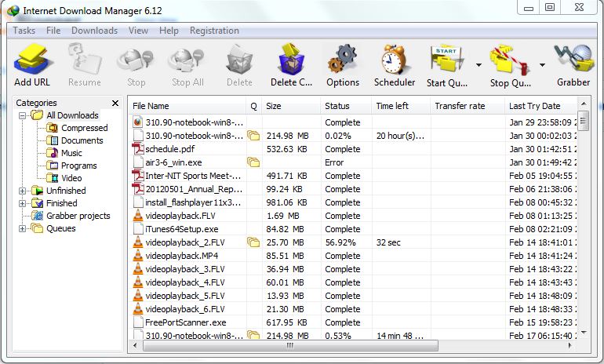Screen dimensions: 604x364
Task: Select the videoplayback.FLV download row
Action: click(x=352, y=216)
